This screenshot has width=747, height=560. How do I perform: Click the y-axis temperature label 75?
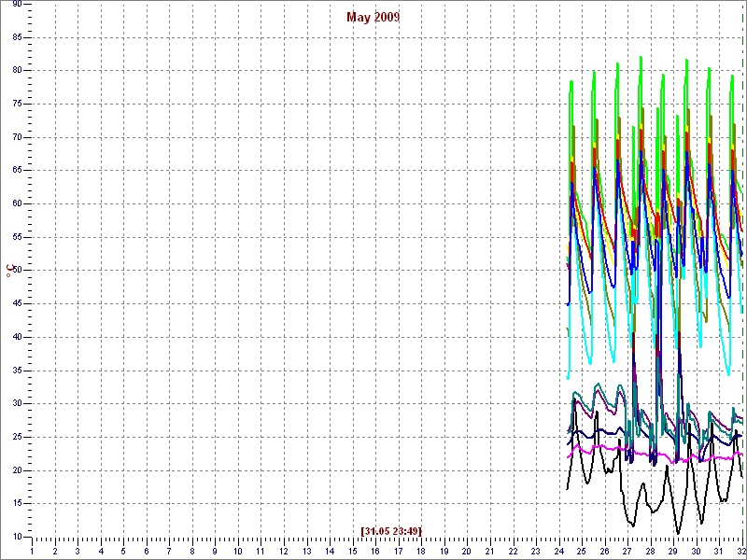17,104
